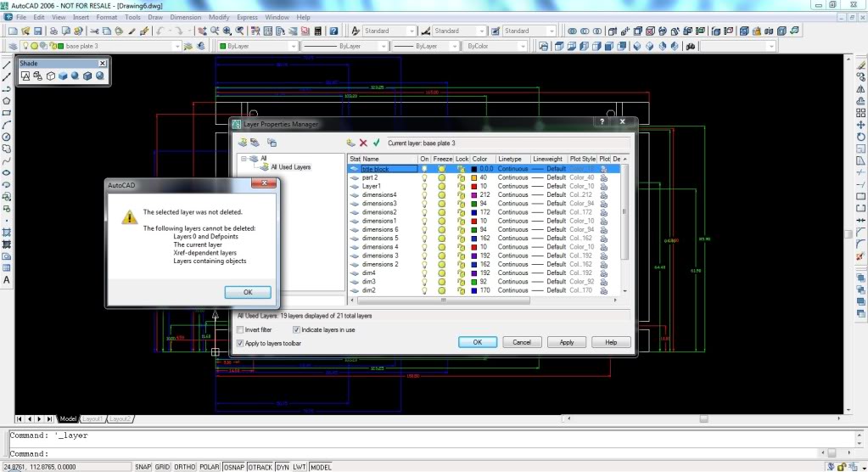The height and width of the screenshot is (472, 868).
Task: Uncheck Indicate layers in use
Action: tap(296, 329)
